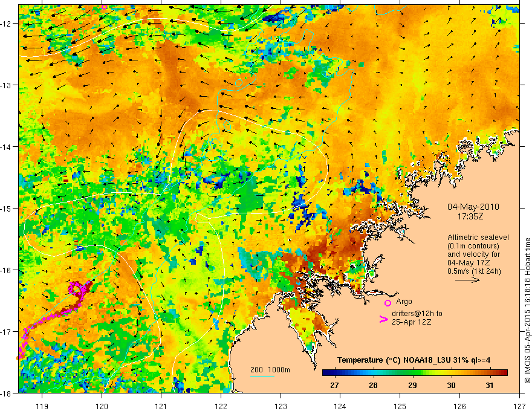Select the date text 04-May-2010
532x411 pixels.
coord(473,207)
